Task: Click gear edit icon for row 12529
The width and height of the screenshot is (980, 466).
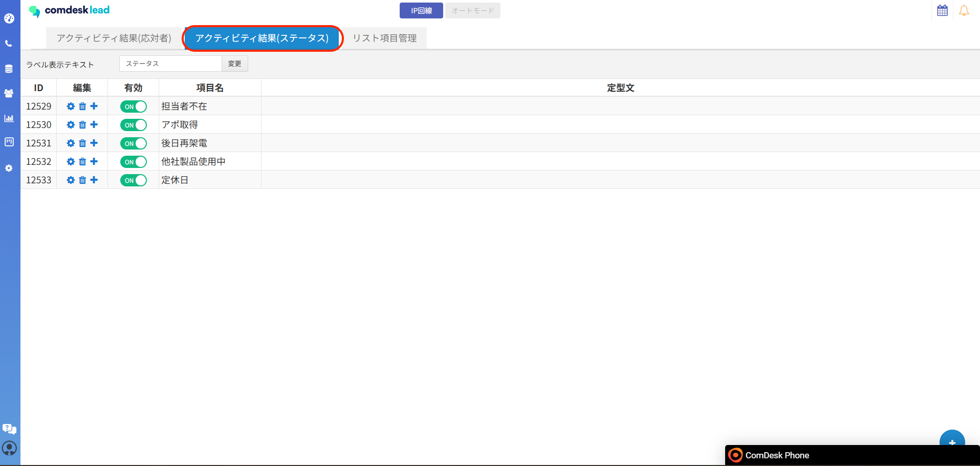Action: pos(71,107)
